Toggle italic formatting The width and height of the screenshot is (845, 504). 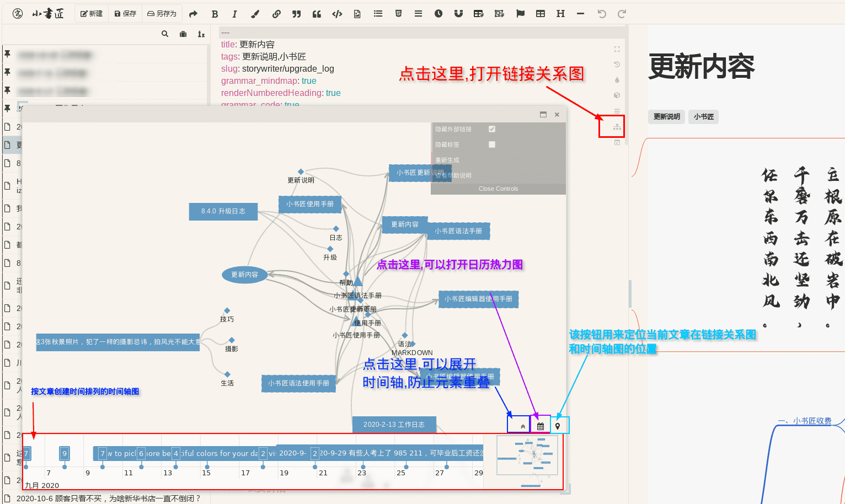click(x=234, y=14)
